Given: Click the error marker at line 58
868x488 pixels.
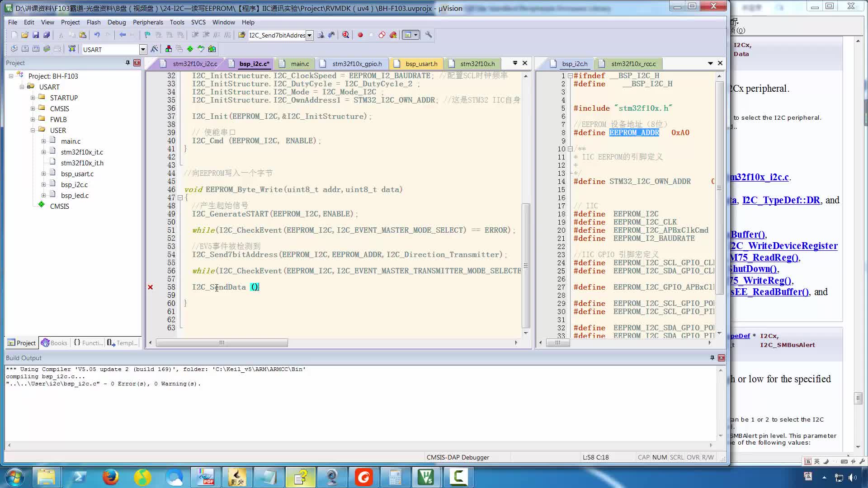Looking at the screenshot, I should point(150,287).
